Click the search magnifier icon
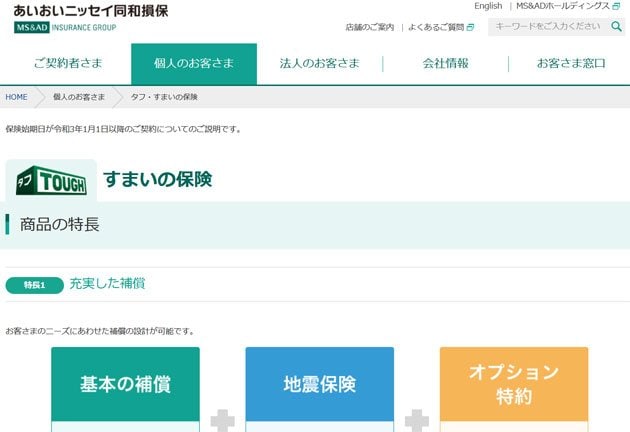This screenshot has width=630, height=432. pyautogui.click(x=616, y=27)
